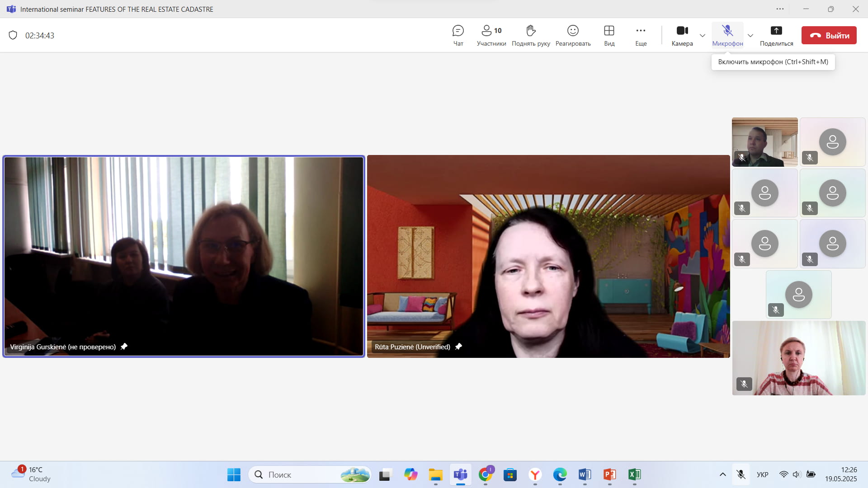
Task: Open PowerPoint from the taskbar
Action: tap(609, 474)
